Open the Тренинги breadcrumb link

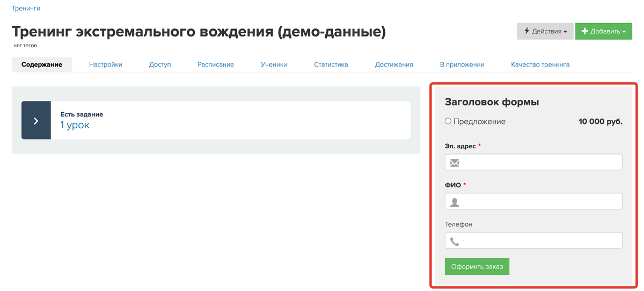click(x=26, y=9)
